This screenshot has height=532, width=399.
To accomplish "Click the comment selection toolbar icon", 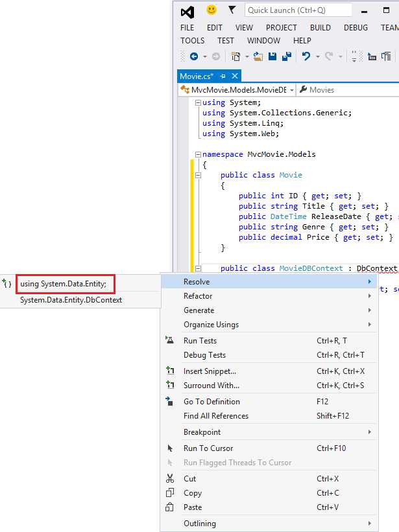I will click(372, 56).
